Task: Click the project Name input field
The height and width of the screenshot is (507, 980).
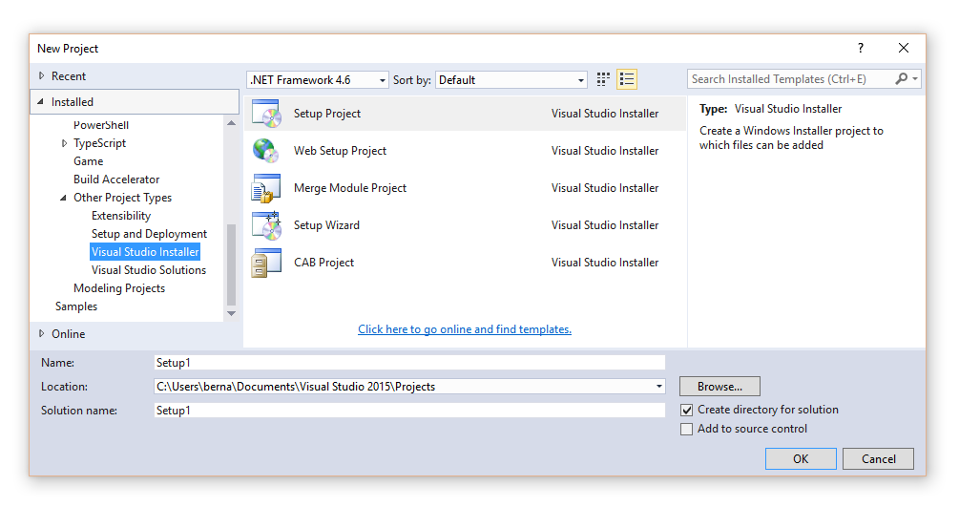Action: [409, 363]
